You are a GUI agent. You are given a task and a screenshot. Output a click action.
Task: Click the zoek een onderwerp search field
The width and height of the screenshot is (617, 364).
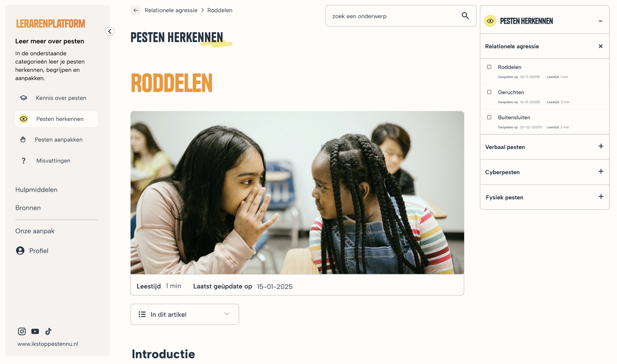click(401, 16)
